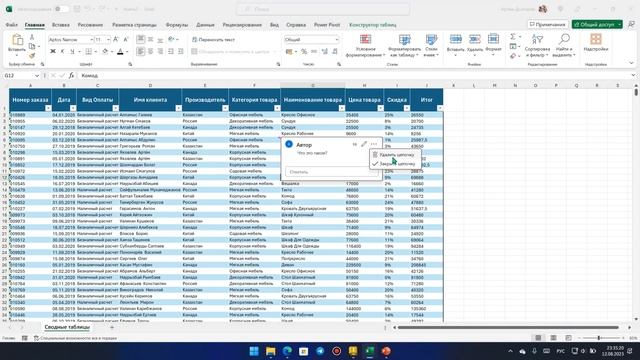
Task: Open filter dropdown for Номер заказа column
Action: (x=48, y=108)
